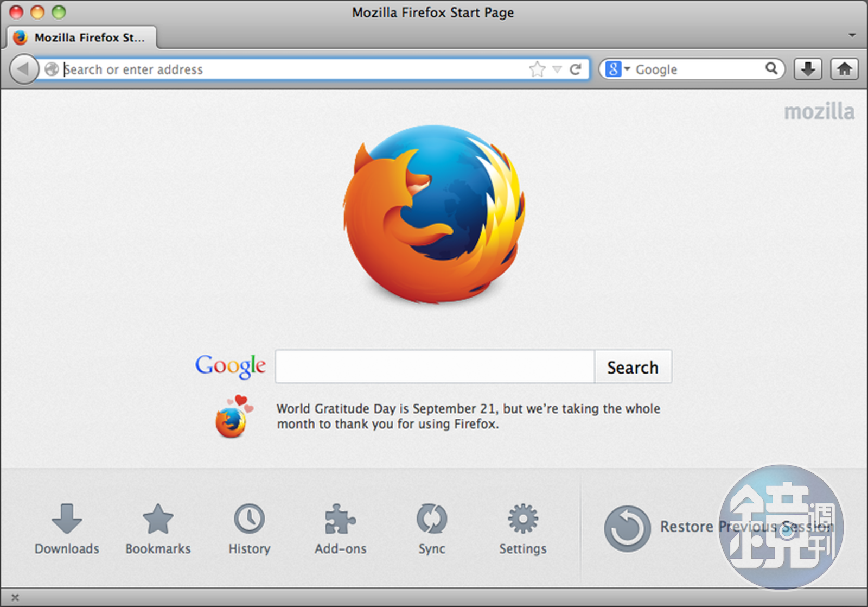Click the back navigation button
Image resolution: width=868 pixels, height=607 pixels.
(x=23, y=69)
